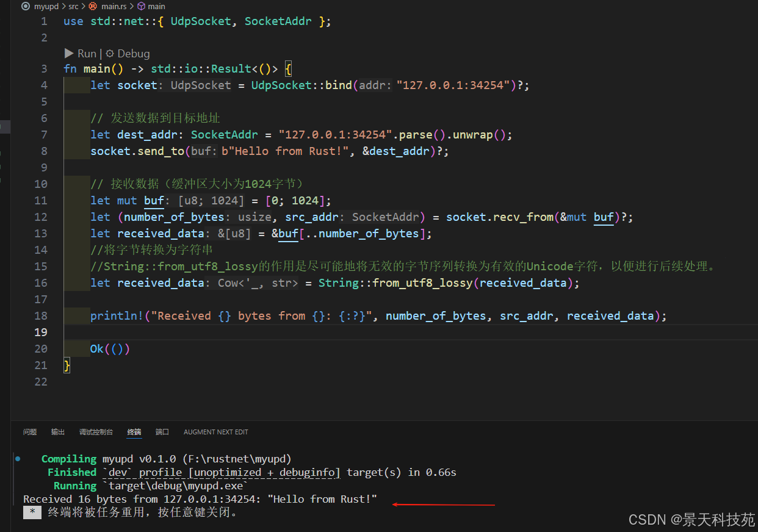The width and height of the screenshot is (758, 532).
Task: Click the Rust file icon in breadcrumb
Action: click(93, 6)
